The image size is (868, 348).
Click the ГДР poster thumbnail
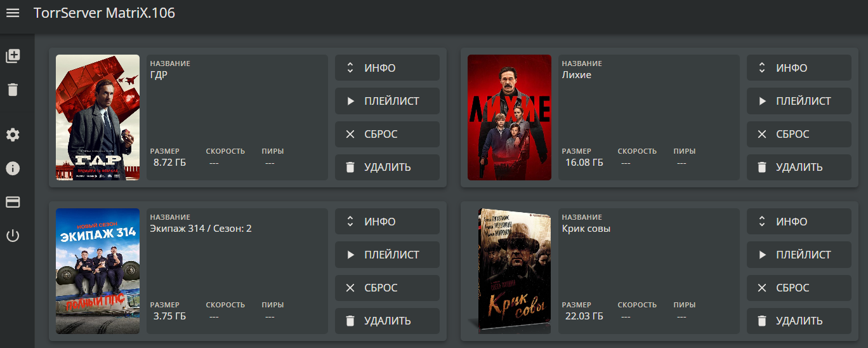pos(98,117)
